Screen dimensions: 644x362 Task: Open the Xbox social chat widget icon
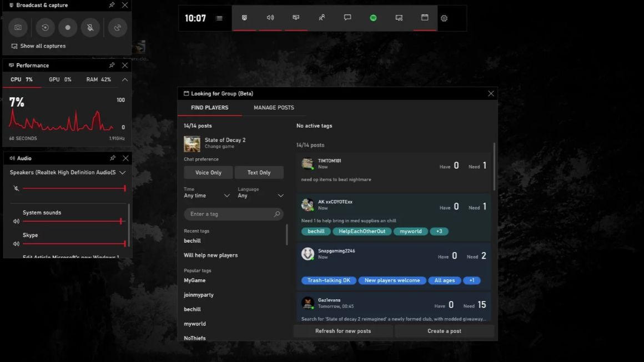point(348,18)
